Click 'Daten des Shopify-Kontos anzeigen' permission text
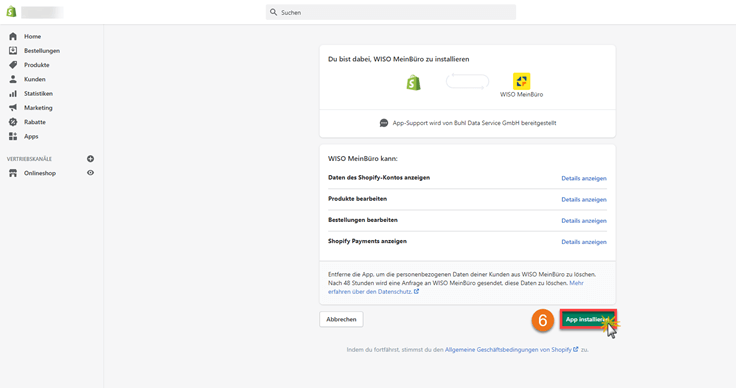Screen dimensions: 736x388 coord(379,177)
